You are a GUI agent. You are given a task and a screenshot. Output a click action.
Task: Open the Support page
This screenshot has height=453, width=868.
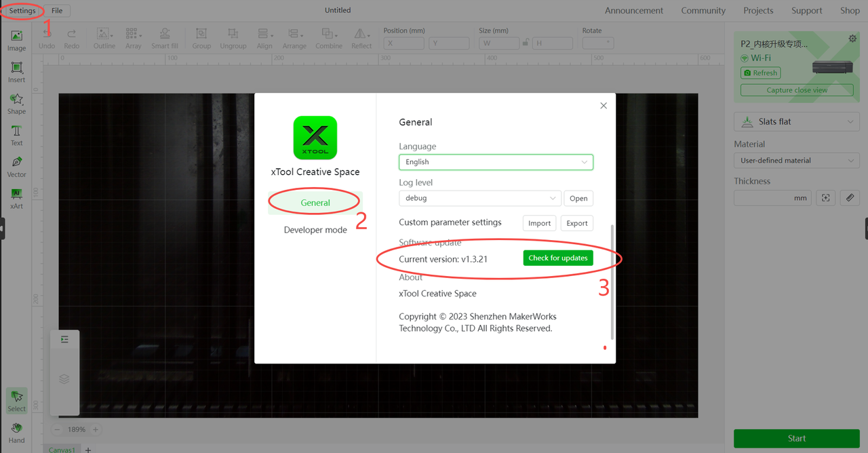(x=806, y=10)
